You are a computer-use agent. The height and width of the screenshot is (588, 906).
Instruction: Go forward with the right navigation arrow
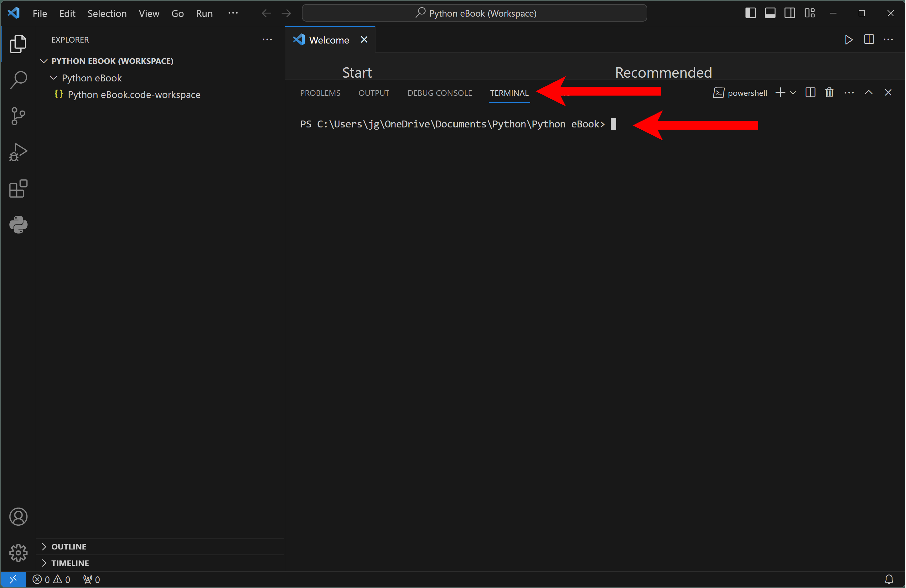pyautogui.click(x=286, y=13)
